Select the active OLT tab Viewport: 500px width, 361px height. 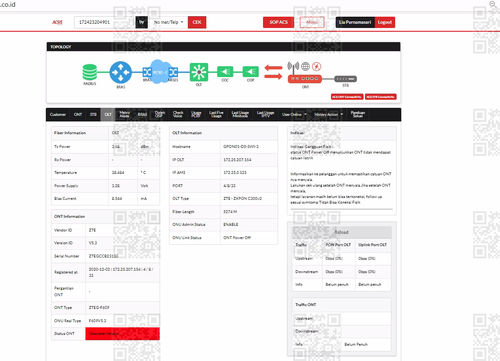pos(108,114)
